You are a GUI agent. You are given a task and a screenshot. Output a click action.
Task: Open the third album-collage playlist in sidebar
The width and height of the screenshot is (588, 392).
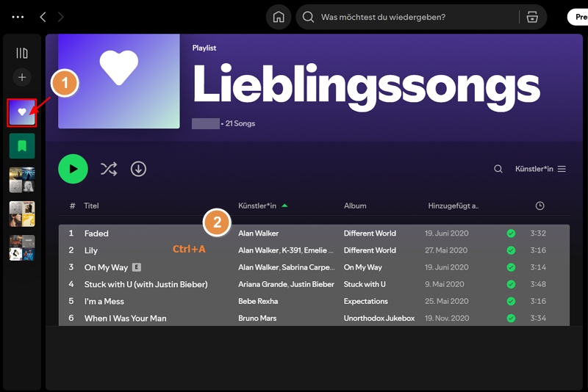[22, 248]
